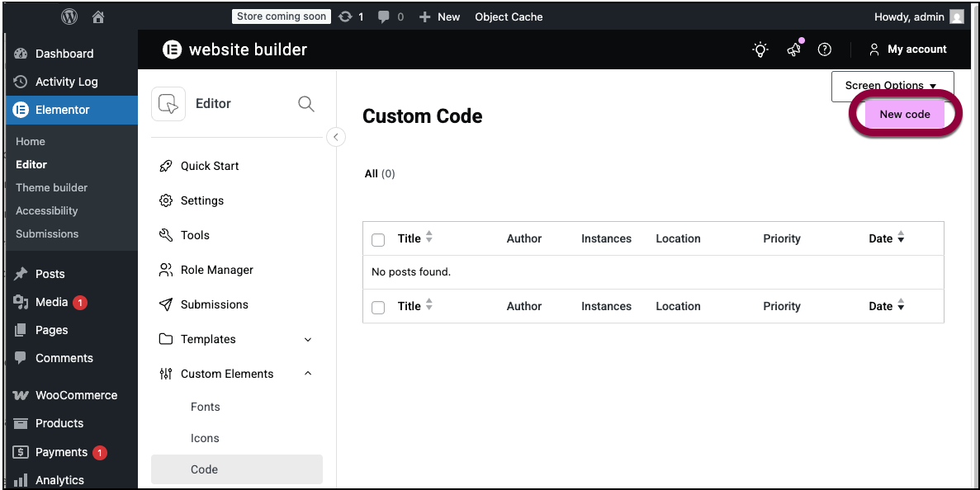Click the WordPress logo in admin bar

69,16
